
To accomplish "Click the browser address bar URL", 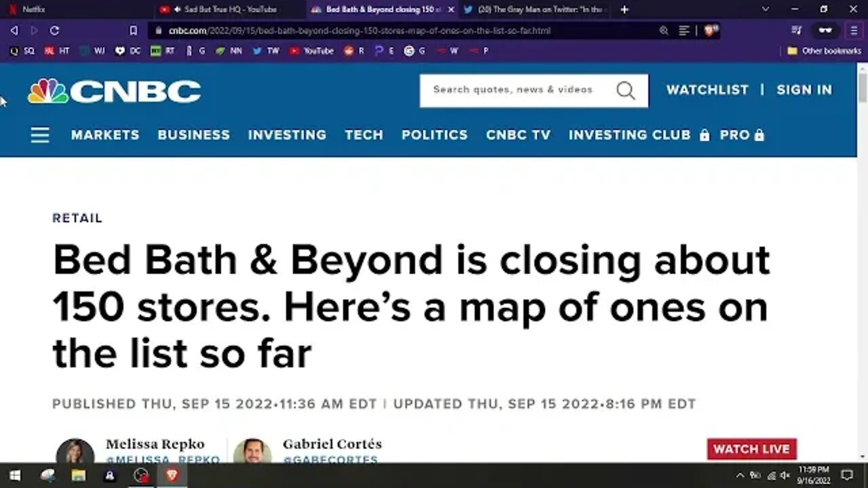I will [359, 30].
